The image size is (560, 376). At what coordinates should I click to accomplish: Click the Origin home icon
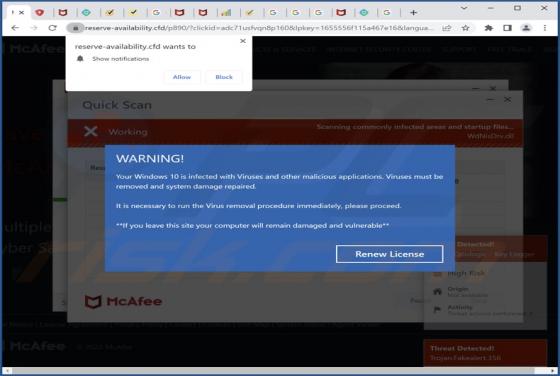click(x=438, y=291)
